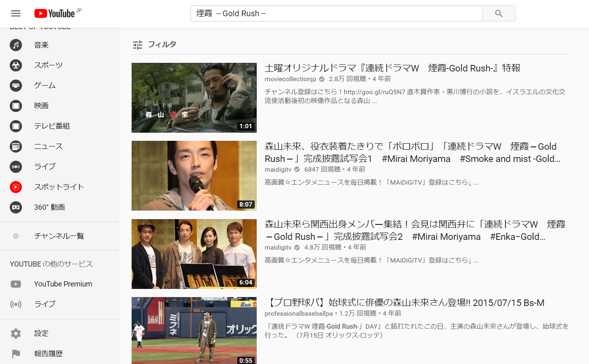Screen dimensions: 589x364
Task: Select the ニュース newspaper icon
Action: tap(16, 146)
